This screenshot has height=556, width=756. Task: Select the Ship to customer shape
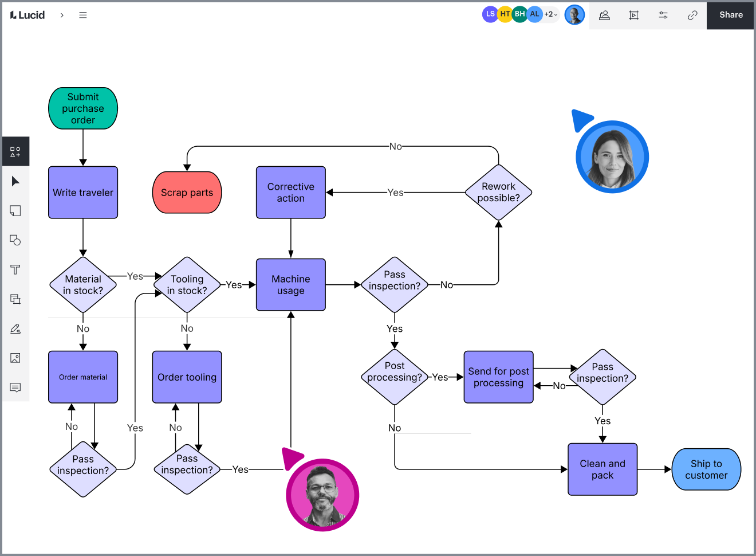pyautogui.click(x=707, y=469)
